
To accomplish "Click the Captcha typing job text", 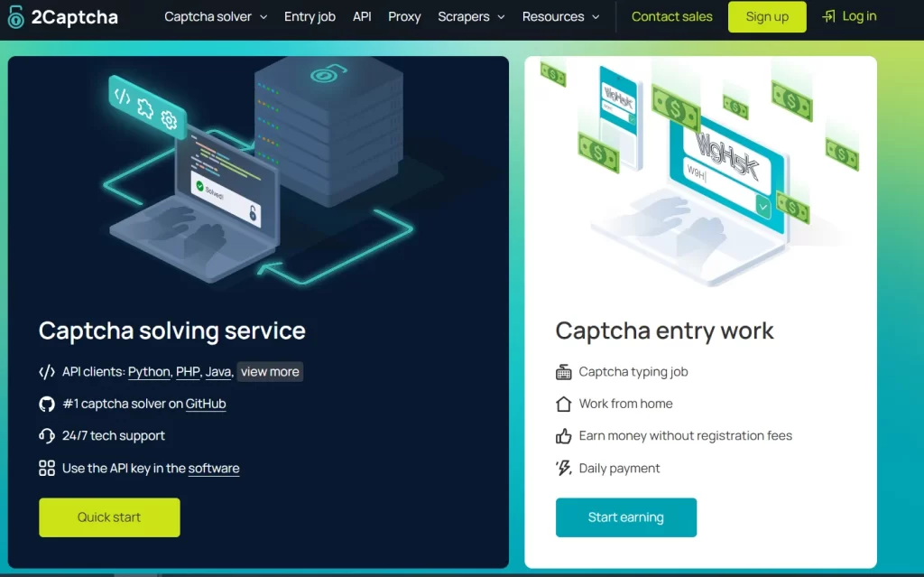I will [x=633, y=372].
